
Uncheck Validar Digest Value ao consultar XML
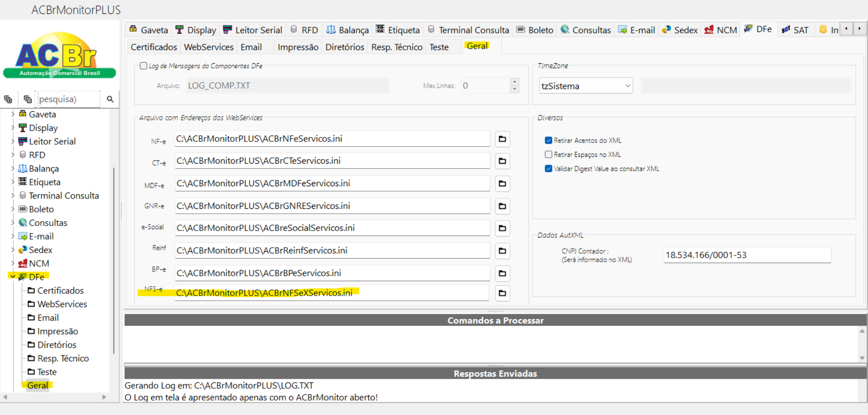pyautogui.click(x=548, y=169)
